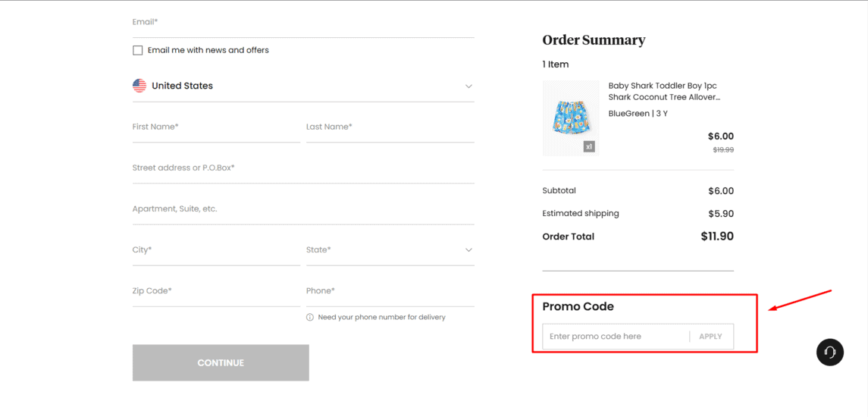
Task: Focus the Enter promo code here field
Action: tap(616, 336)
